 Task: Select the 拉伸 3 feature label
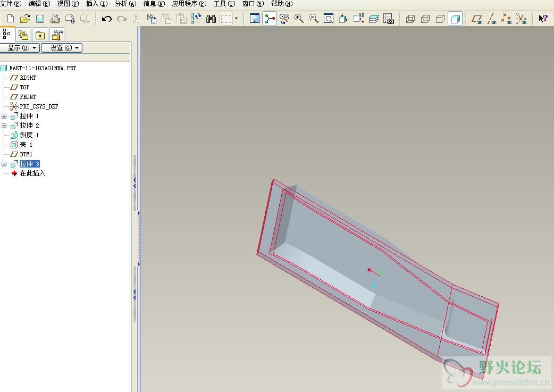29,164
